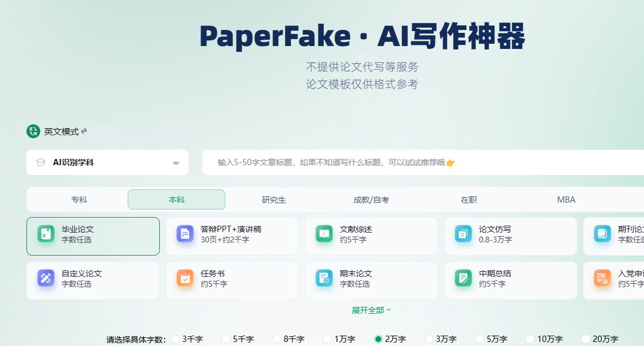
Task: Click the 毕业论文 green document icon
Action: 46,234
